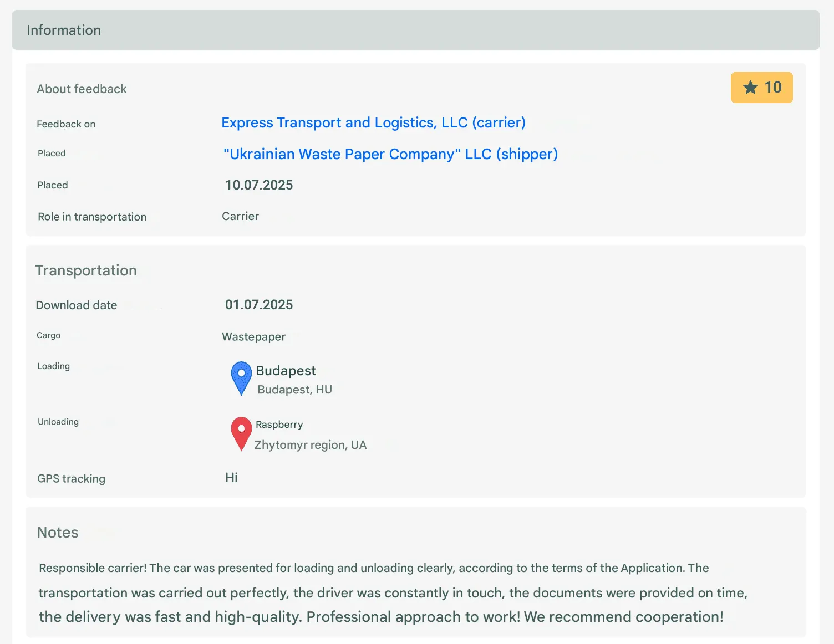Click the Carrier role value
The width and height of the screenshot is (834, 644).
click(x=240, y=216)
